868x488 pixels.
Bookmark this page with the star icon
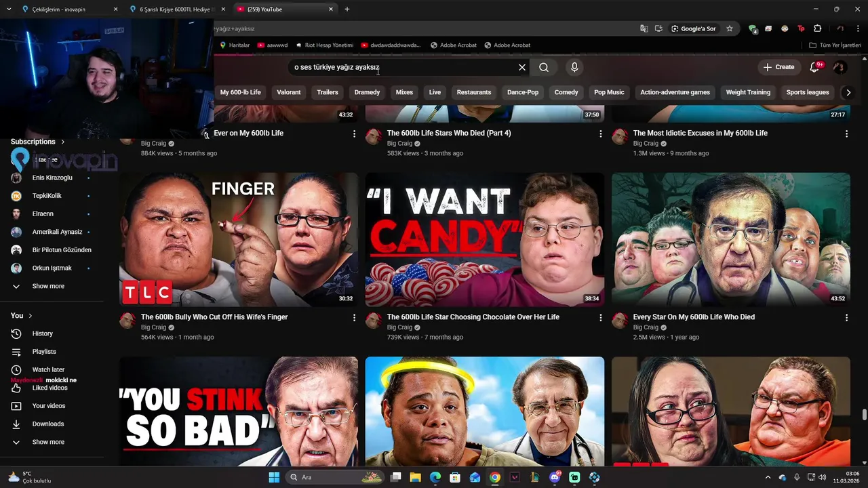(x=730, y=28)
